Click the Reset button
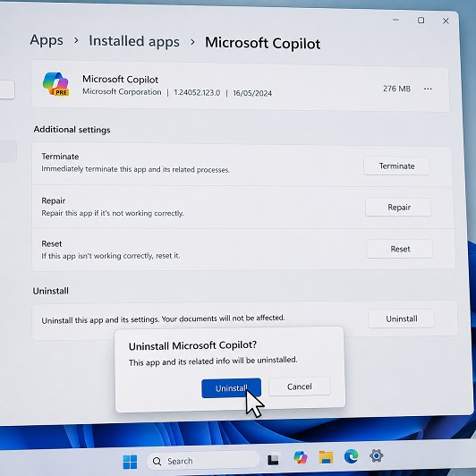This screenshot has height=476, width=476. pos(400,249)
